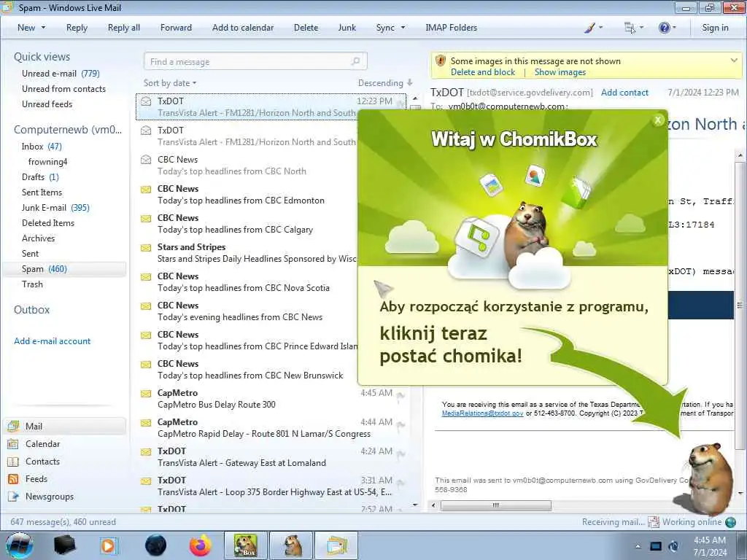Viewport: 747px width, 560px height.
Task: Click MediaRelations@txdot.gov email link
Action: coord(482,413)
